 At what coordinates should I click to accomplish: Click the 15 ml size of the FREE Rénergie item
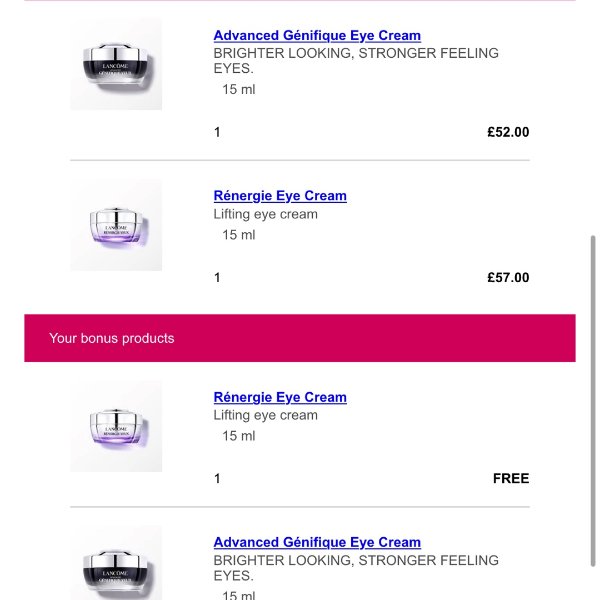click(239, 436)
